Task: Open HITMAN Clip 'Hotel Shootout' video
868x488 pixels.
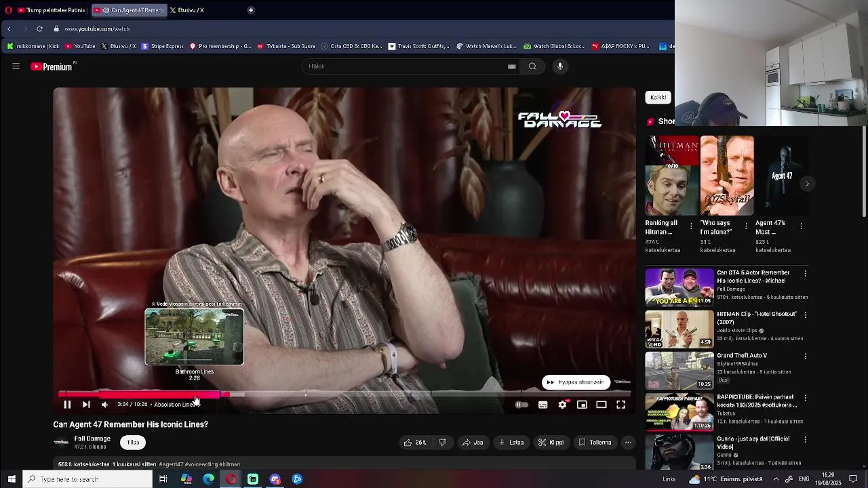Action: (679, 329)
